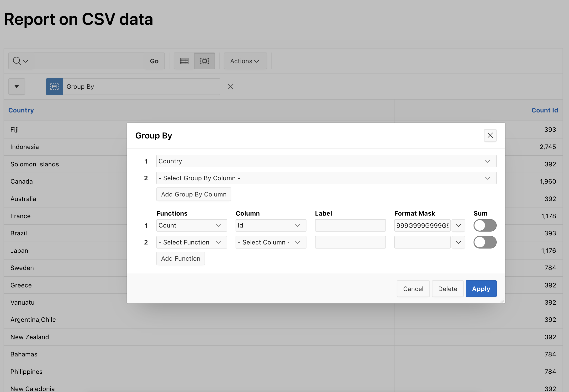Click Add Group By Column button
Viewport: 569px width, 392px height.
(194, 194)
